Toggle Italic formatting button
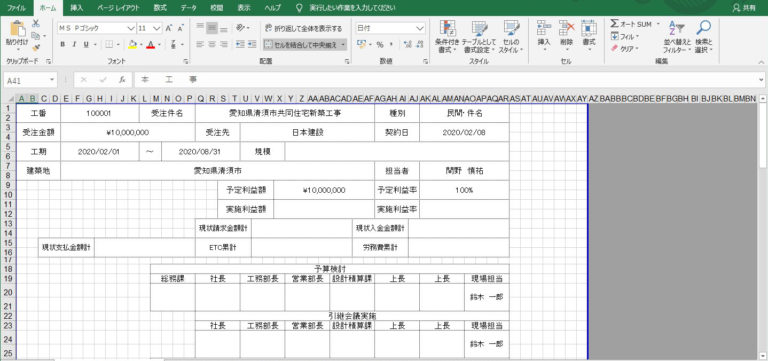This screenshot has width=768, height=361. 74,45
